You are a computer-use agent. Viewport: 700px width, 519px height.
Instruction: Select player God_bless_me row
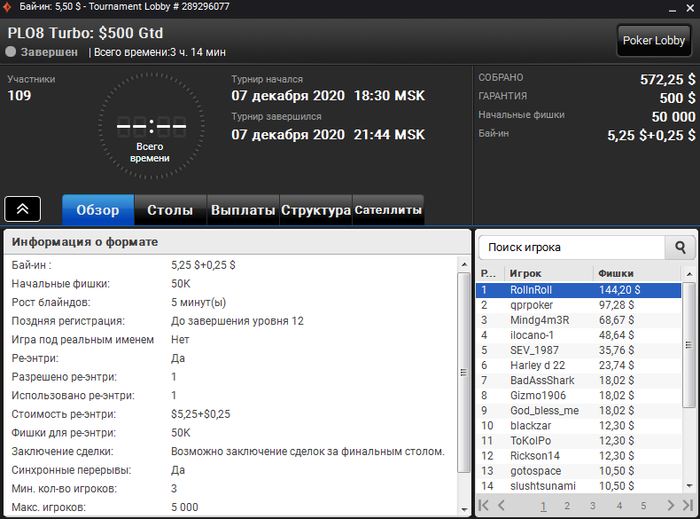point(579,411)
